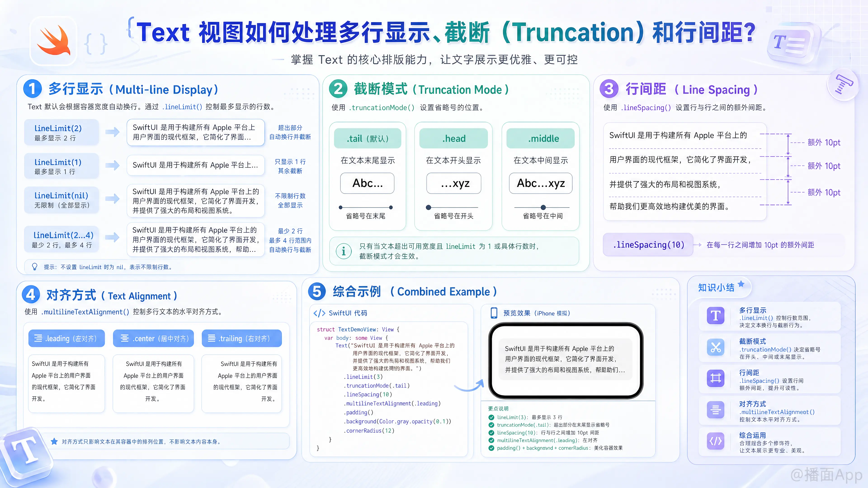Select the .trailing (右对齐) tab
The height and width of the screenshot is (488, 868).
(x=242, y=338)
